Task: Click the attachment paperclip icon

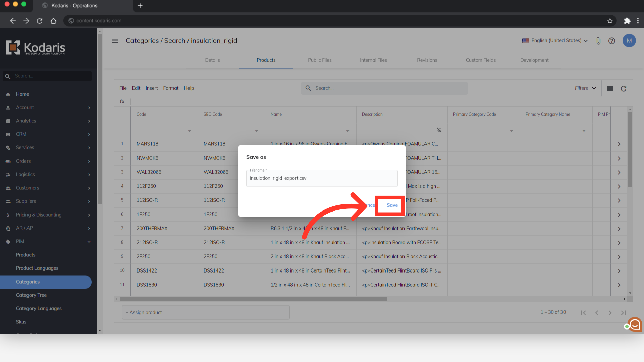Action: (x=598, y=41)
